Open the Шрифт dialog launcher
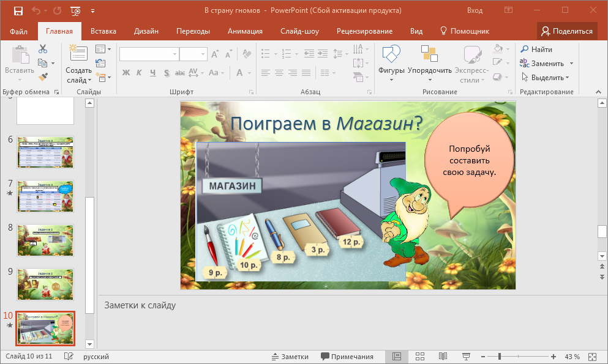Image resolution: width=608 pixels, height=364 pixels. tap(251, 92)
